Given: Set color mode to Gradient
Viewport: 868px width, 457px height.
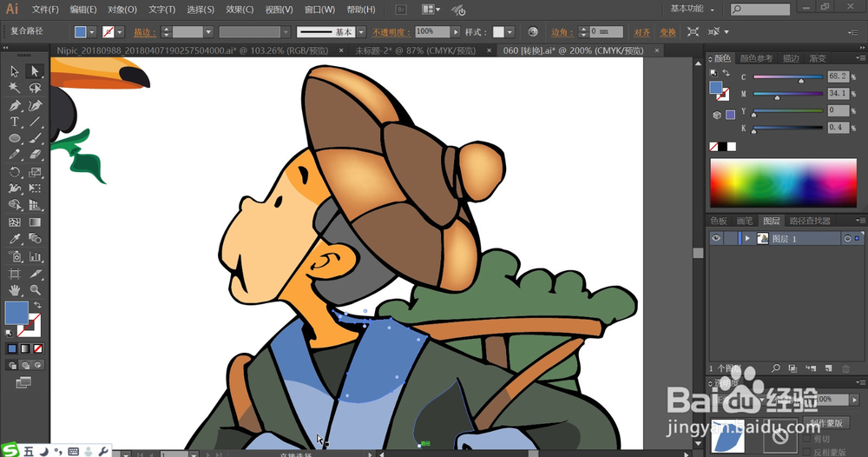Looking at the screenshot, I should pos(25,348).
